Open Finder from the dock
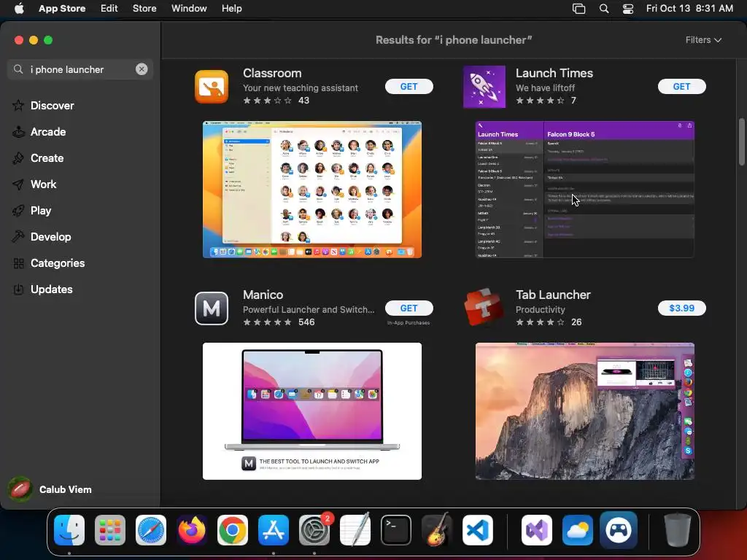The height and width of the screenshot is (560, 747). click(x=69, y=530)
